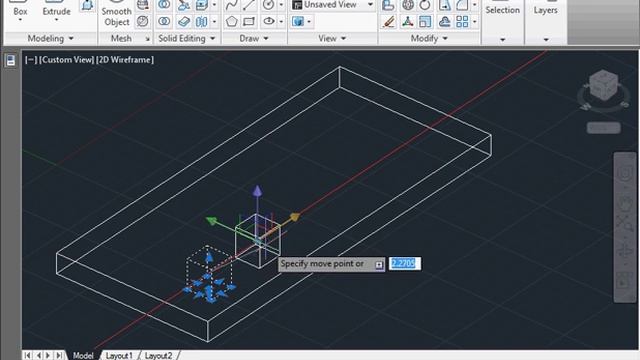Click the Separate solids icon
Viewport: 640px width, 360px height.
[x=202, y=21]
